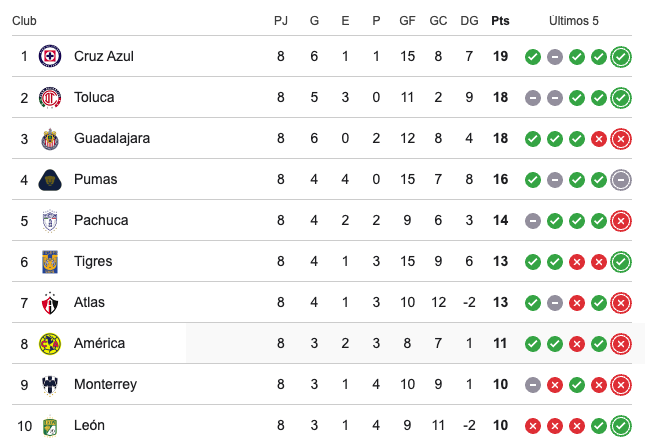Click the Club column header
The height and width of the screenshot is (445, 645).
point(24,20)
